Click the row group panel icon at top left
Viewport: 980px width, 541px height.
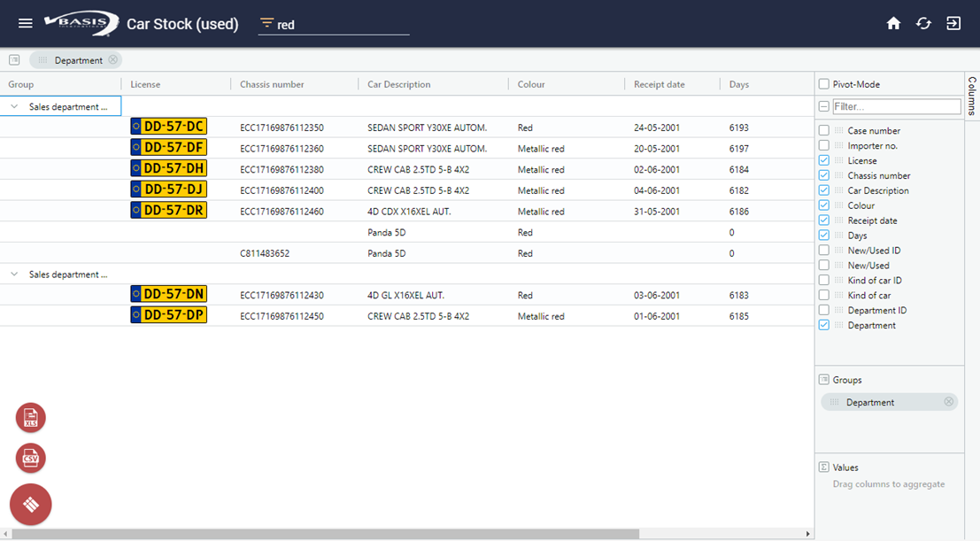[x=14, y=60]
